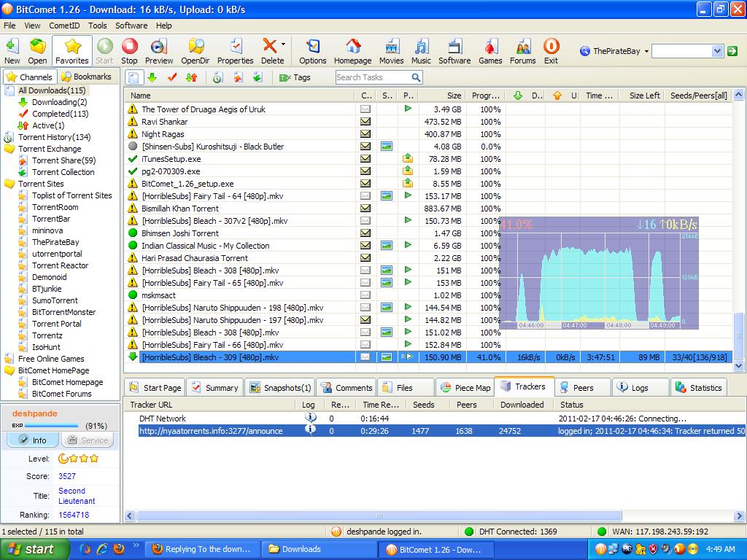
Task: Click the Delete red X icon
Action: click(270, 46)
